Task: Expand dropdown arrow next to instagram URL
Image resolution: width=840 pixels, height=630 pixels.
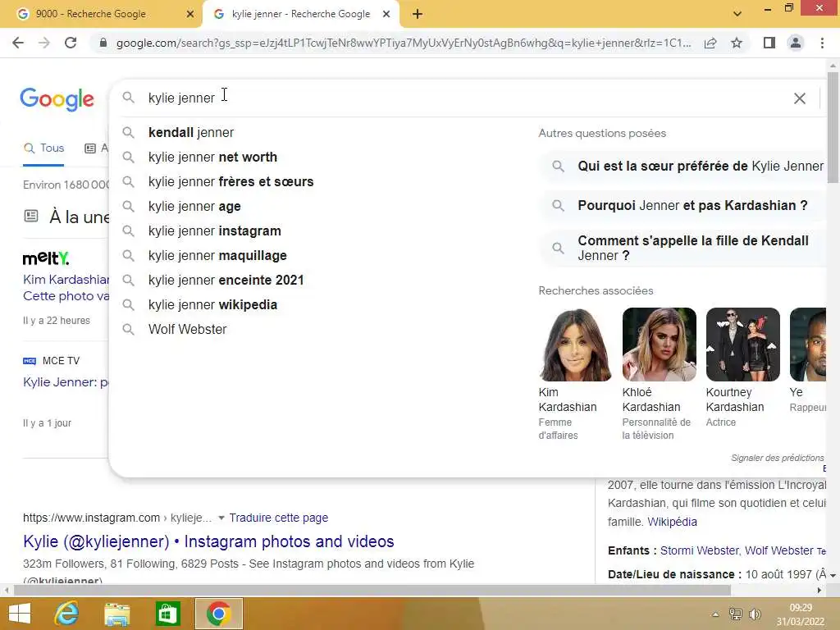Action: pyautogui.click(x=221, y=518)
